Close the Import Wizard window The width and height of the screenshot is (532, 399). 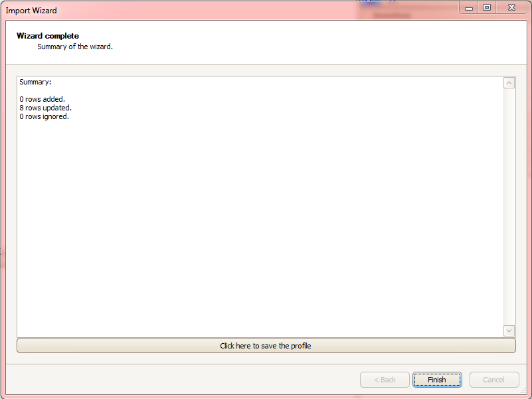pos(511,7)
